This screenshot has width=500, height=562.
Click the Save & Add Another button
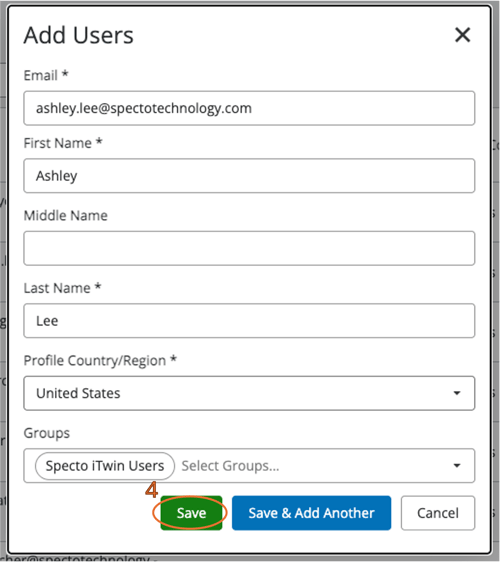[311, 513]
